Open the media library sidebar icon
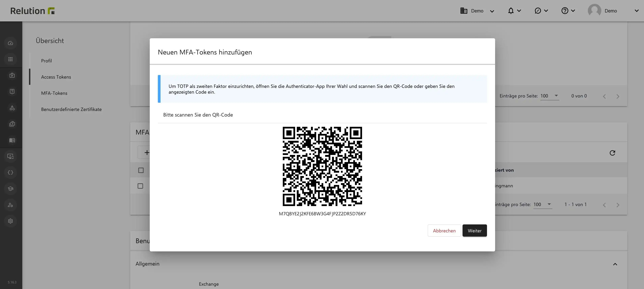The image size is (644, 289). [12, 124]
